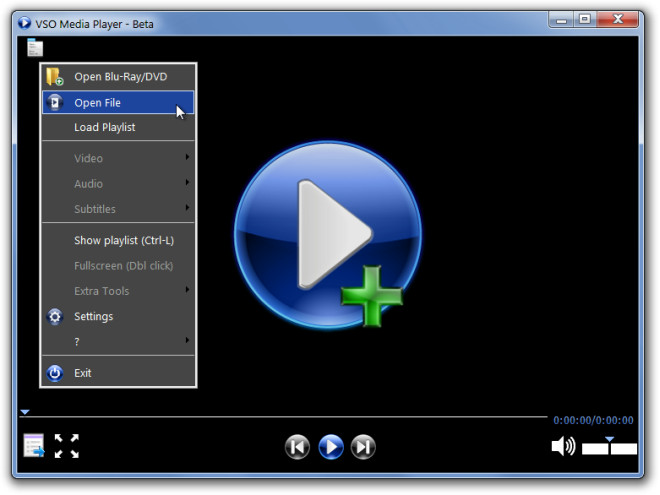The width and height of the screenshot is (660, 495).
Task: Maximize the VSO Media Player window
Action: (x=584, y=19)
